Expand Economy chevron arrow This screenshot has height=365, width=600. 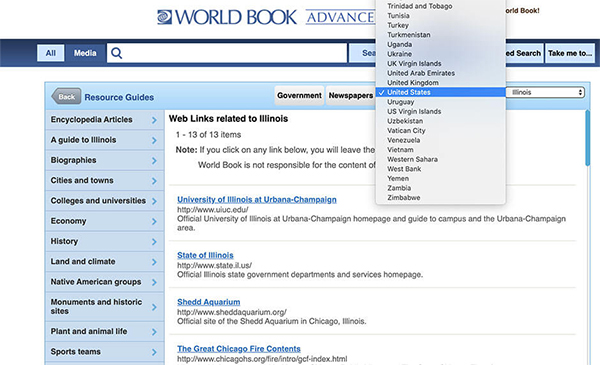click(154, 222)
